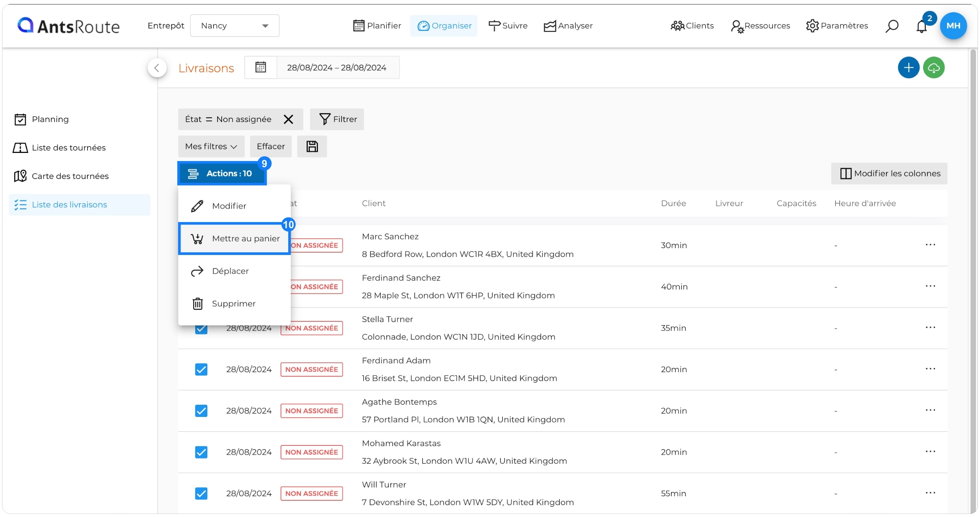
Task: Click the search magnifier icon
Action: click(x=892, y=26)
